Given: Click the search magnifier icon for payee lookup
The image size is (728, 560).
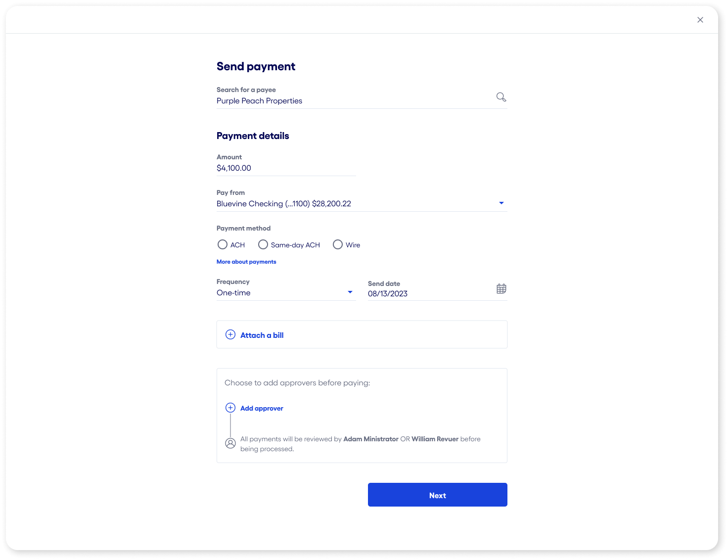Looking at the screenshot, I should click(x=501, y=97).
